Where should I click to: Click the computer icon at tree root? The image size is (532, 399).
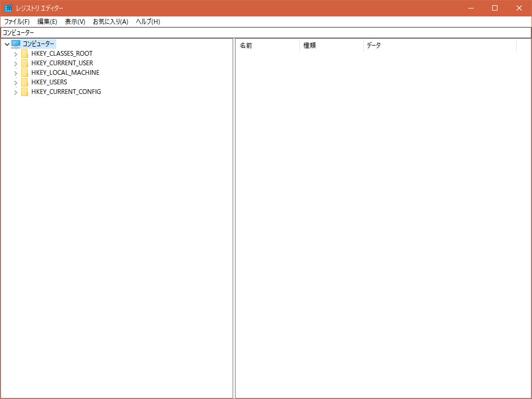tap(16, 44)
